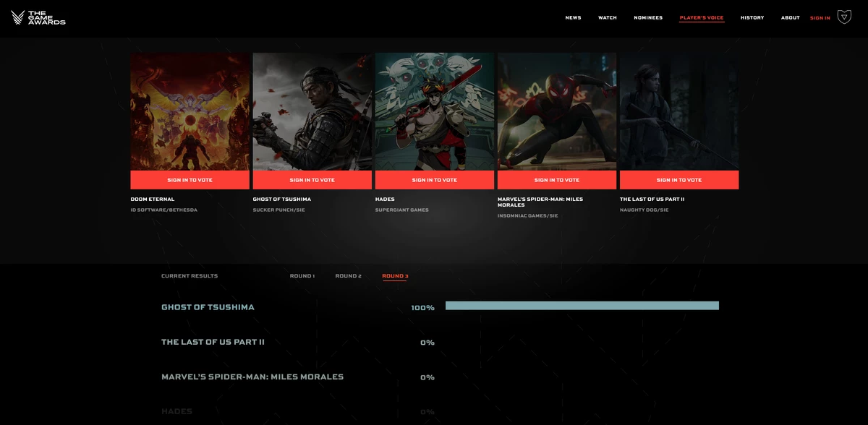Select the Round 3 results tab
868x425 pixels.
(395, 276)
